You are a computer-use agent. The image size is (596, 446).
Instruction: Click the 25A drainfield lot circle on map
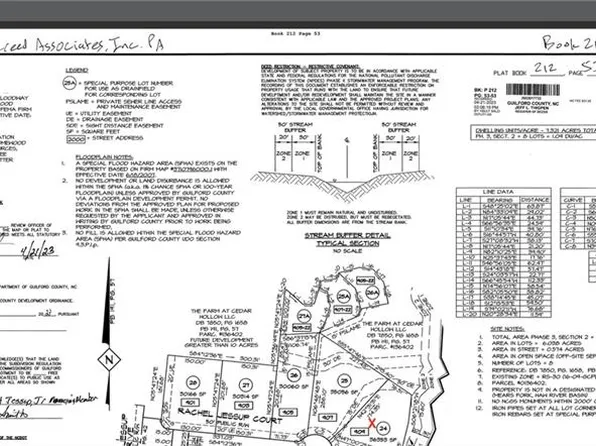343,297
